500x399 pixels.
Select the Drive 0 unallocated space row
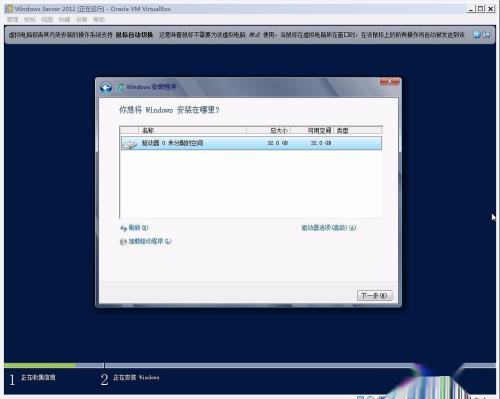point(251,143)
